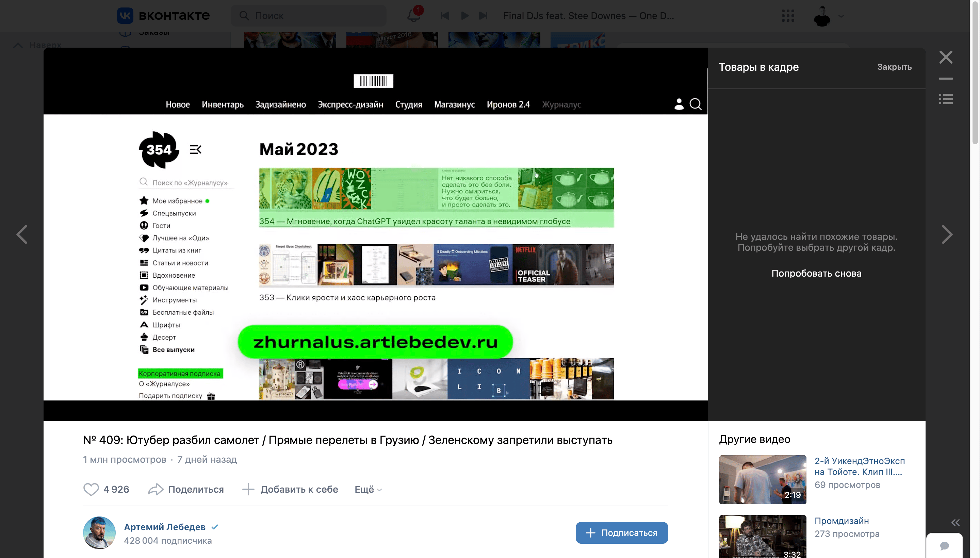
Task: Go to the next video arrow
Action: tap(947, 234)
